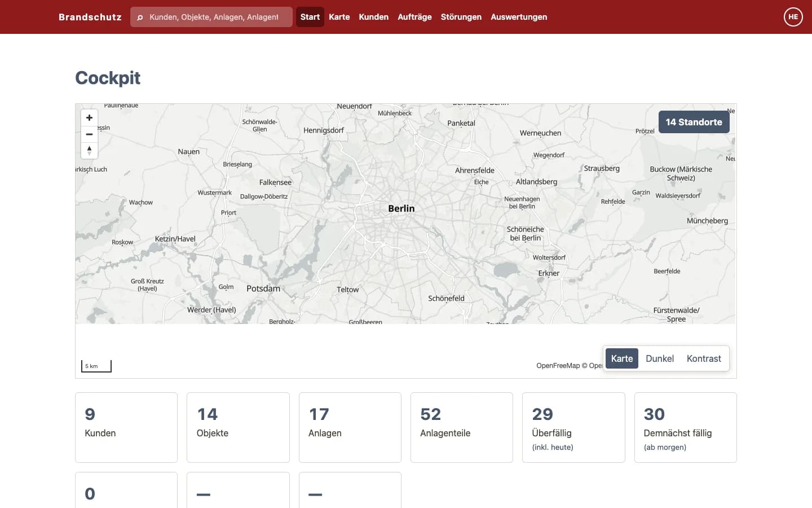
Task: Open the Störungen page
Action: coord(461,17)
